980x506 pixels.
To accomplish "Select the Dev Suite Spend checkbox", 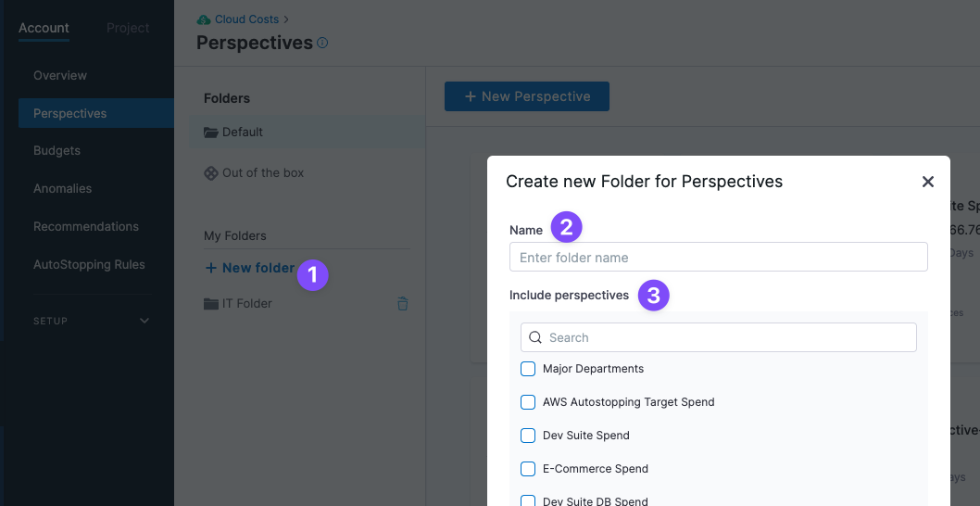I will pyautogui.click(x=528, y=436).
